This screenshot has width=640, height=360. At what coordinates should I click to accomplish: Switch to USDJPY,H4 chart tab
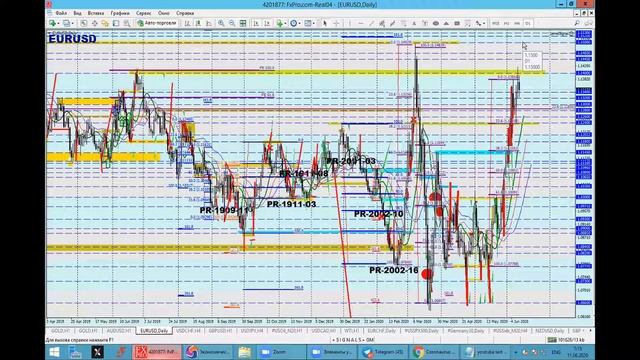tap(252, 331)
